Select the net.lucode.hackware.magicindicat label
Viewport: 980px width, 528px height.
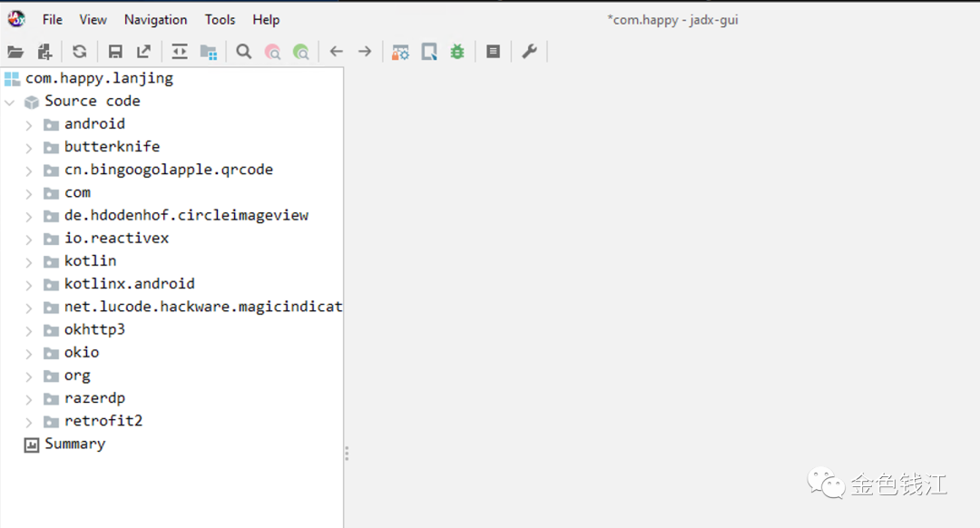click(x=203, y=307)
